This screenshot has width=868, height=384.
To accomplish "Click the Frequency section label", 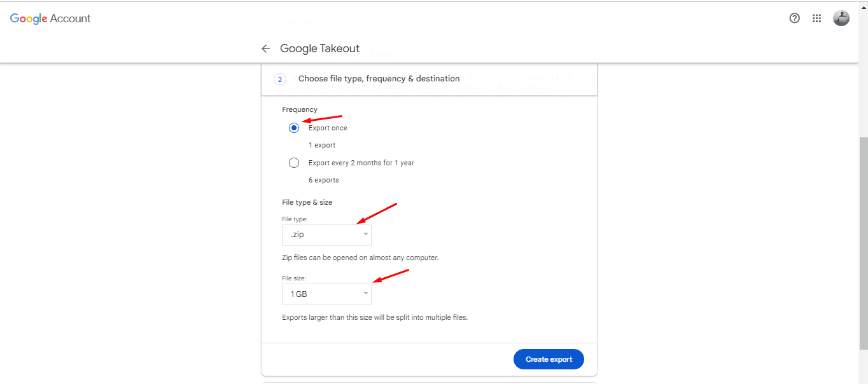I will [x=299, y=109].
